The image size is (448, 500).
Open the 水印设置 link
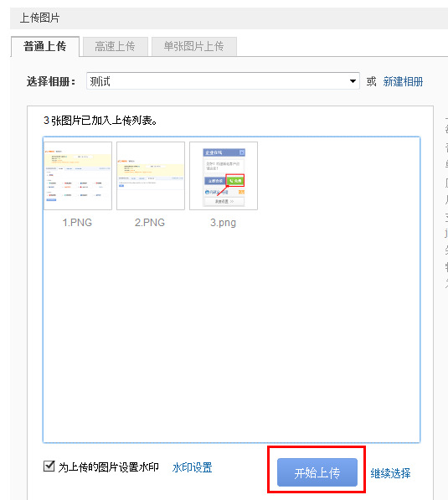tap(193, 467)
